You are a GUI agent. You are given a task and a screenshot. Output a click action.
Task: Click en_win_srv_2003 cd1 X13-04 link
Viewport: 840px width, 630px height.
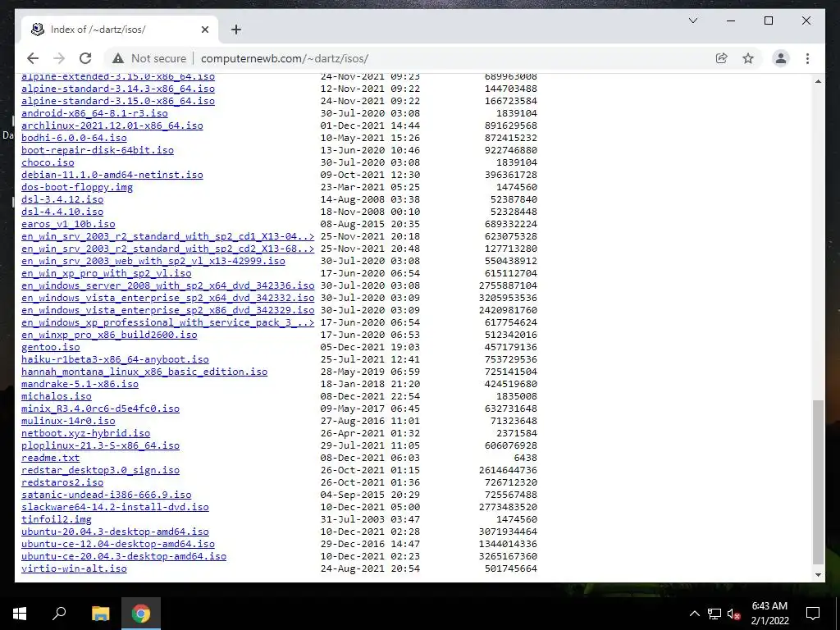(167, 237)
